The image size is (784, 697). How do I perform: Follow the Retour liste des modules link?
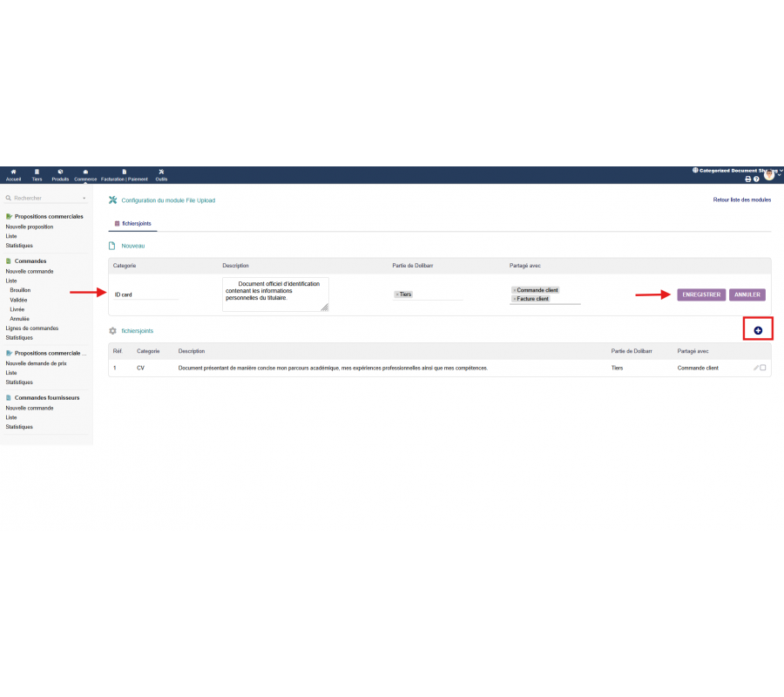[x=741, y=200]
